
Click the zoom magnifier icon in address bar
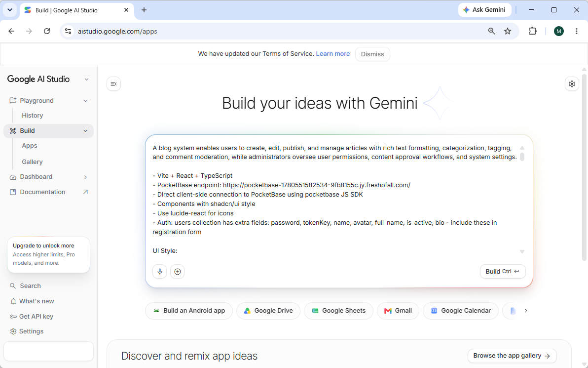(491, 31)
